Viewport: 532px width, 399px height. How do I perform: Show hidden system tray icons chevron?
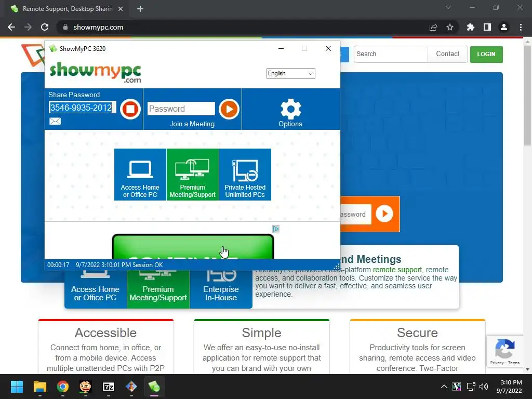pos(444,387)
